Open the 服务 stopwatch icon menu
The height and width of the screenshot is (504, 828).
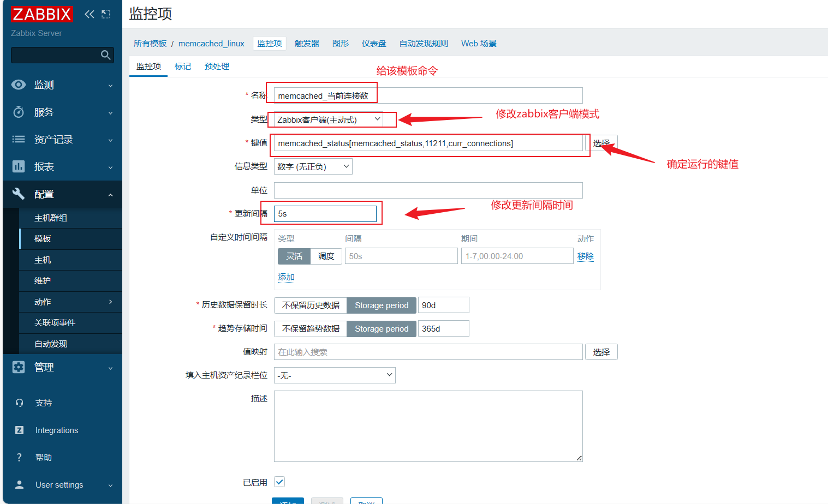tap(19, 112)
